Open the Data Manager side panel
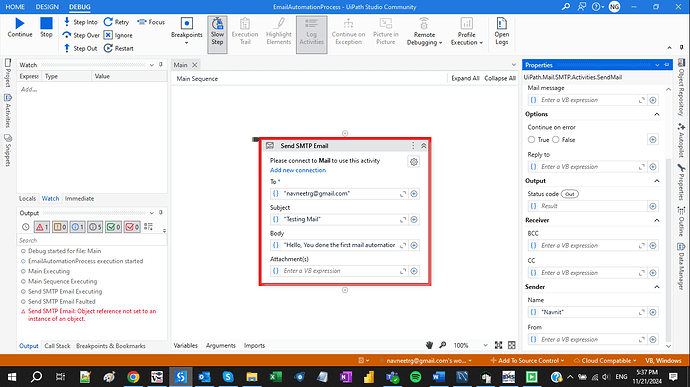Image resolution: width=690 pixels, height=387 pixels. [681, 266]
